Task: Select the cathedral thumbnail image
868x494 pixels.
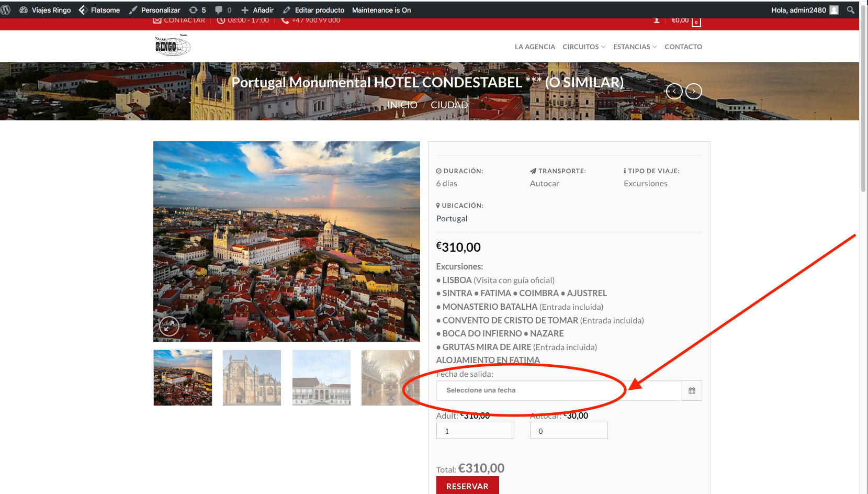Action: tap(252, 378)
